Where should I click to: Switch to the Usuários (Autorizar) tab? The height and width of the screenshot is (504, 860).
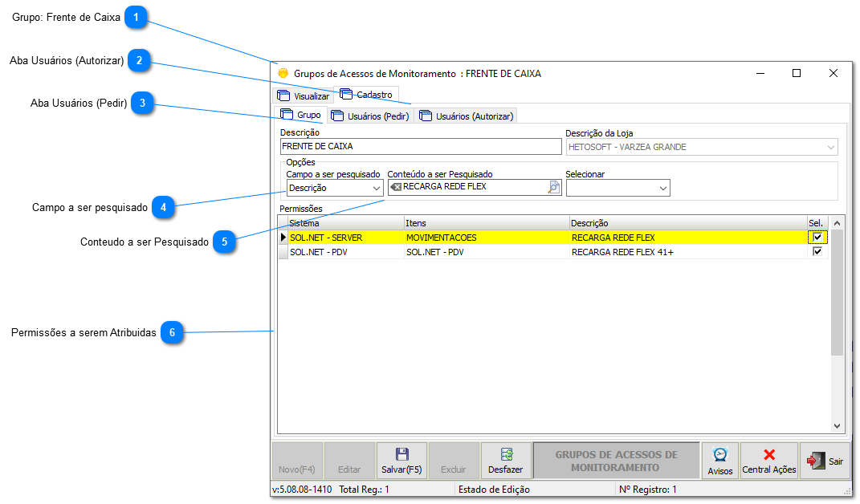coord(466,116)
